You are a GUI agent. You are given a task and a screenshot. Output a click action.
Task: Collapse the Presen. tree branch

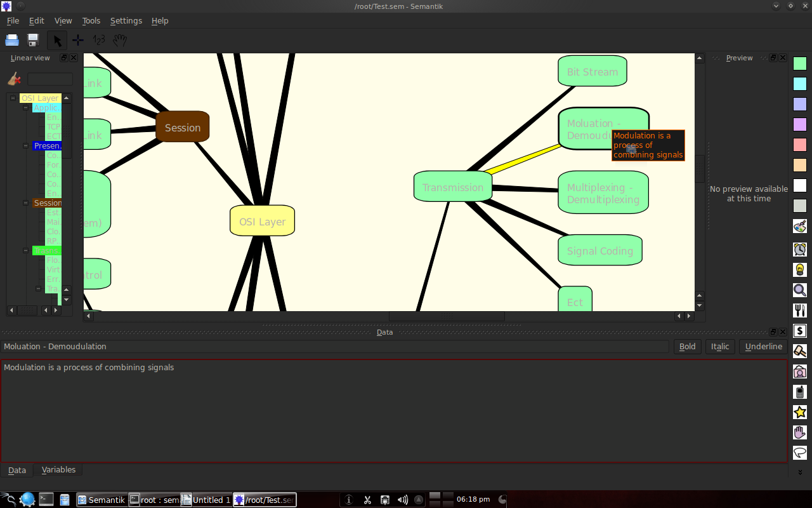coord(26,146)
